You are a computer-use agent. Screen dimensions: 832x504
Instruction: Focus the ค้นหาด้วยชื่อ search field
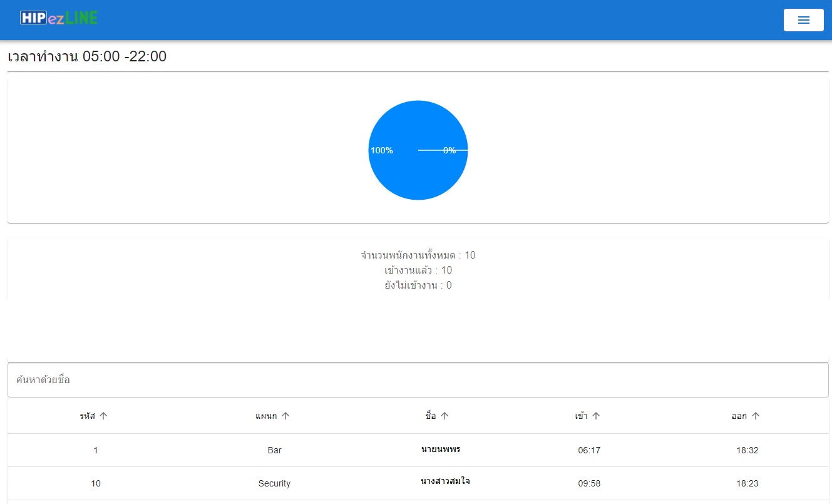click(418, 380)
